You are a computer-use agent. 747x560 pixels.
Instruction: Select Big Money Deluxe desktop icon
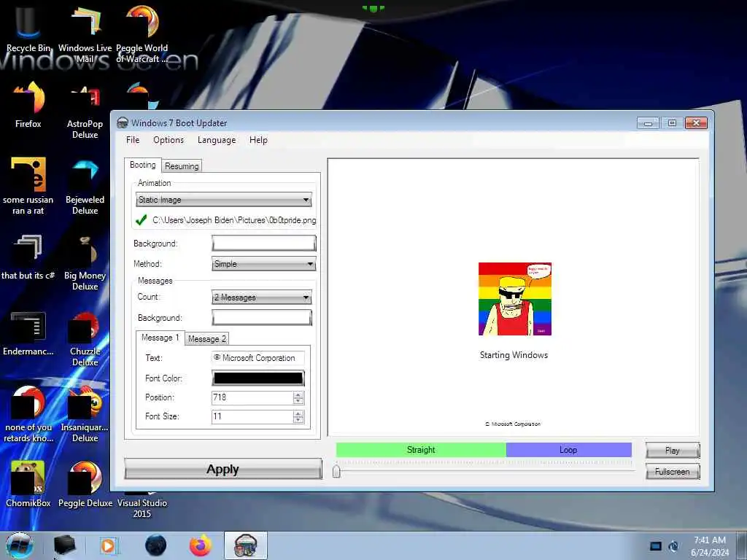click(85, 262)
